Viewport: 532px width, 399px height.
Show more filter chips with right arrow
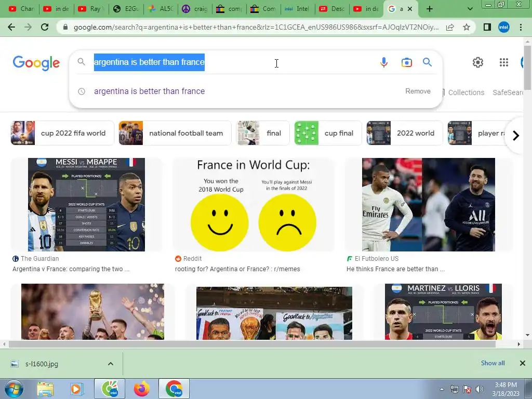click(x=516, y=136)
